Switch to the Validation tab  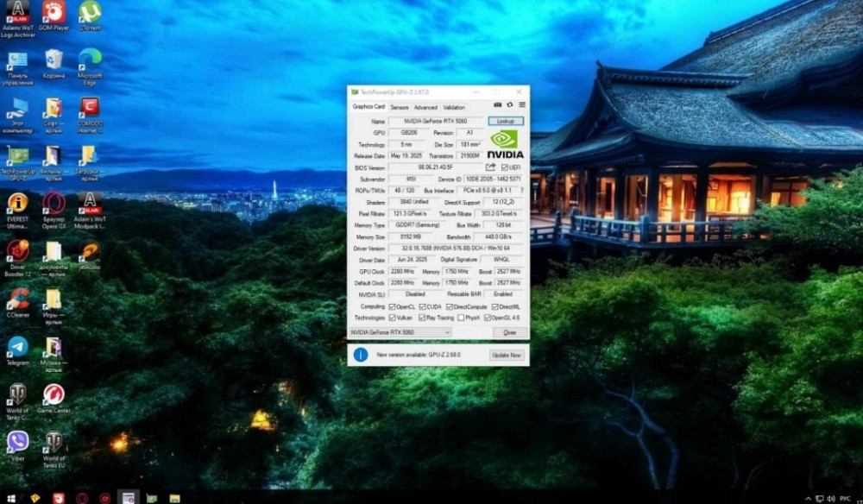tap(454, 108)
